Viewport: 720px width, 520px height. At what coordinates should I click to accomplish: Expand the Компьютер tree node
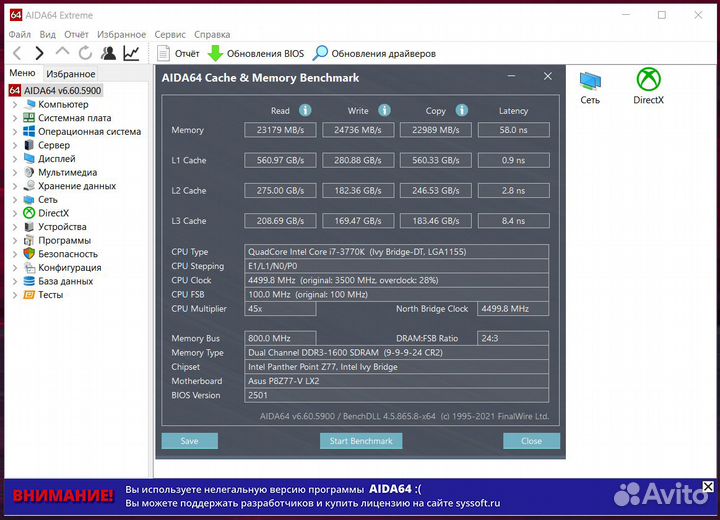pos(15,105)
